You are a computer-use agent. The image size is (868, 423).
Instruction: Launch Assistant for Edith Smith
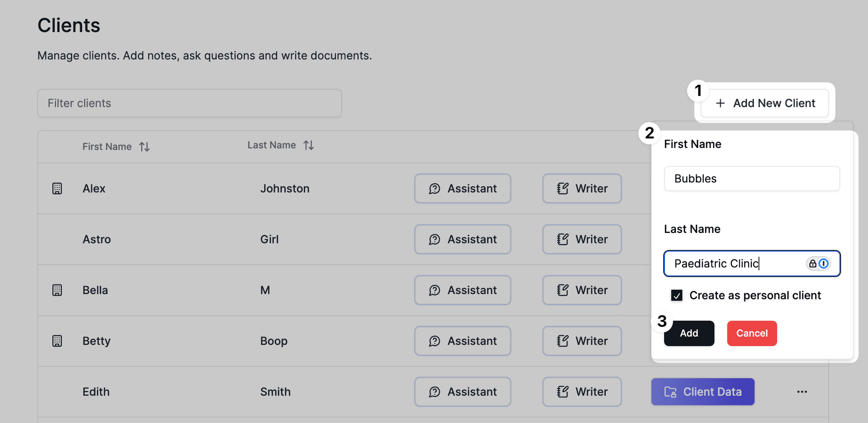click(x=462, y=392)
